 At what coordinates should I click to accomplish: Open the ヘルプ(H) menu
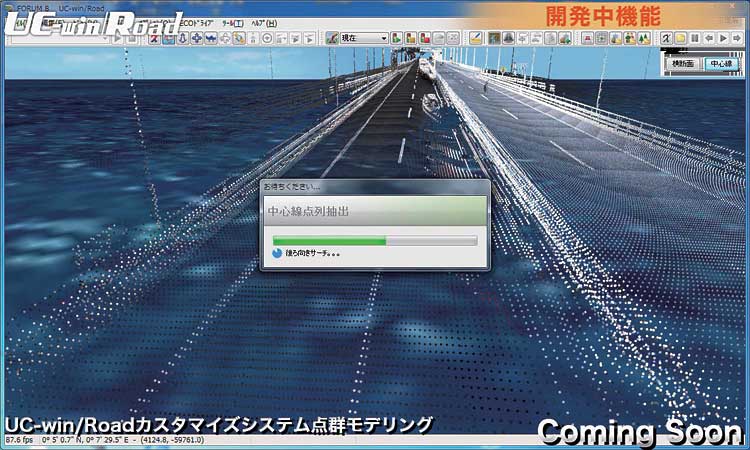click(x=265, y=23)
